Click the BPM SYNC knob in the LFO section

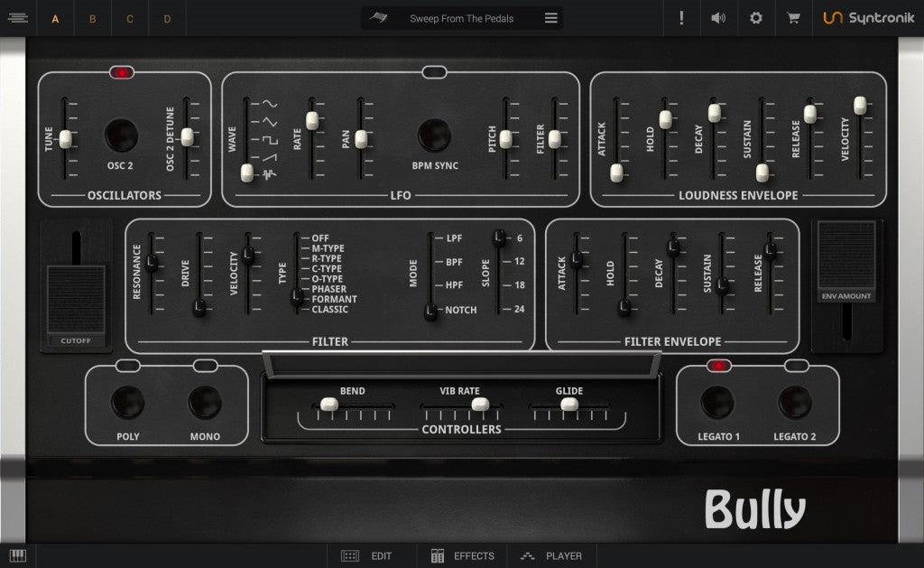pyautogui.click(x=434, y=135)
